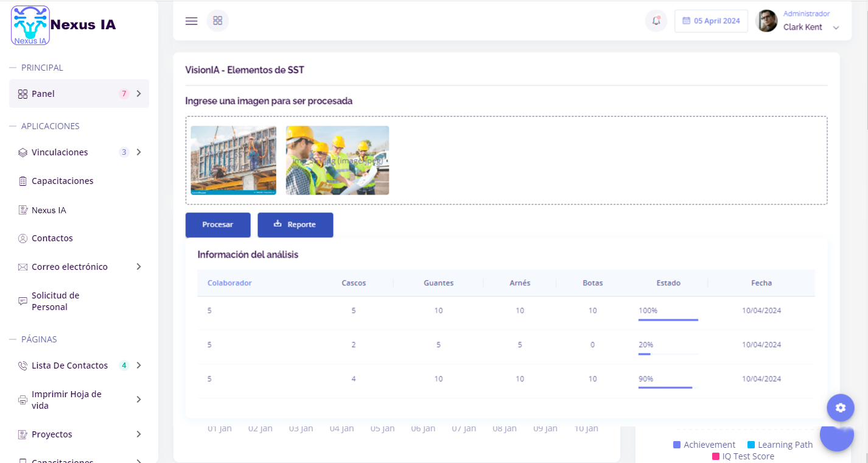Open the Contactos menu entry
Image resolution: width=868 pixels, height=463 pixels.
[79, 238]
